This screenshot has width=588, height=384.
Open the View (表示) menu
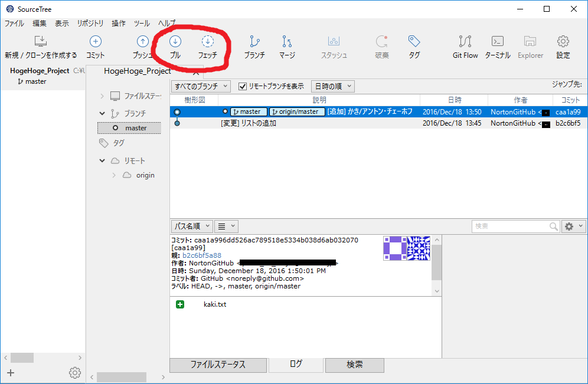coord(62,23)
